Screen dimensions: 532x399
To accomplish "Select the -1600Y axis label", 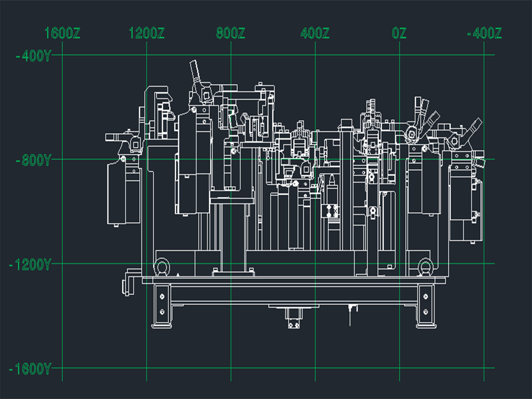I will pyautogui.click(x=30, y=369).
